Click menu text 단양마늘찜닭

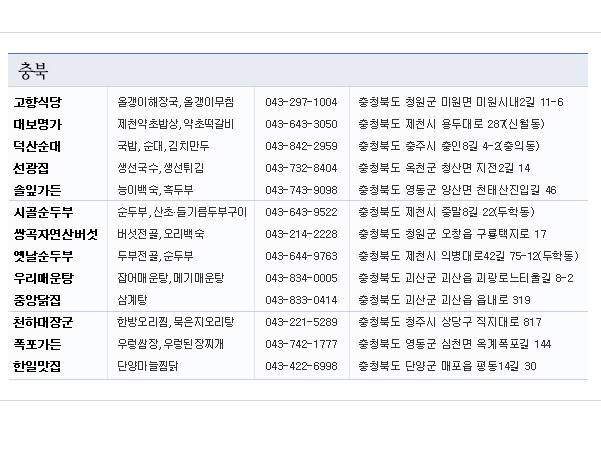point(148,366)
